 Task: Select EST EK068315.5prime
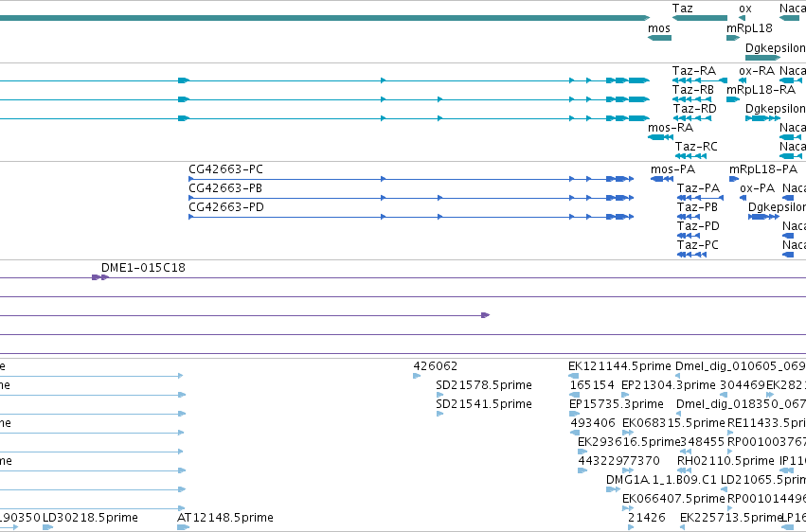673,423
